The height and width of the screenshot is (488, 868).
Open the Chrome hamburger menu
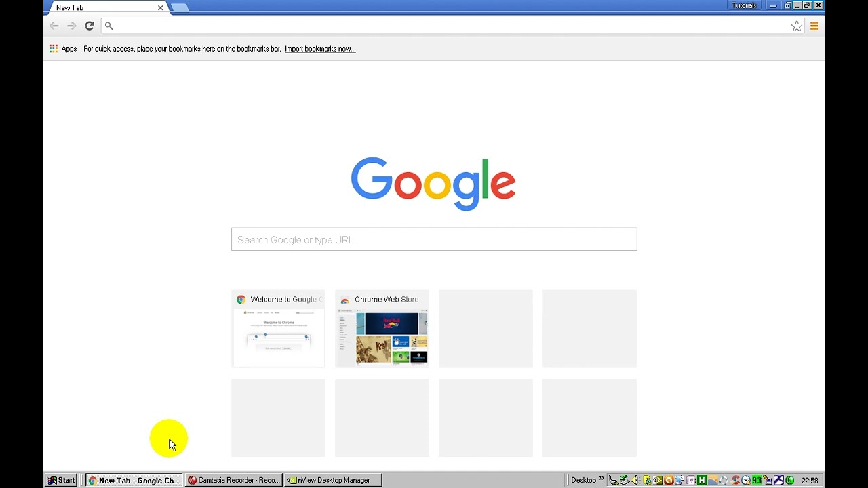click(814, 26)
